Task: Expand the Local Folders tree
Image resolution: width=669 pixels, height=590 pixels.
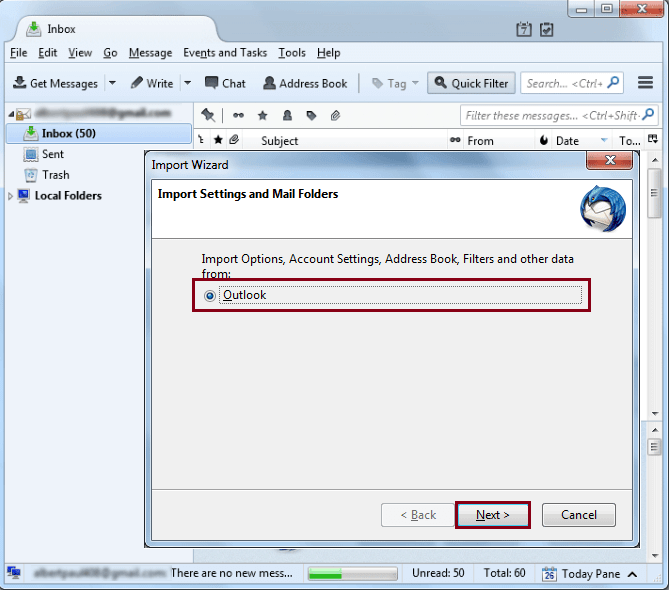Action: coord(11,196)
